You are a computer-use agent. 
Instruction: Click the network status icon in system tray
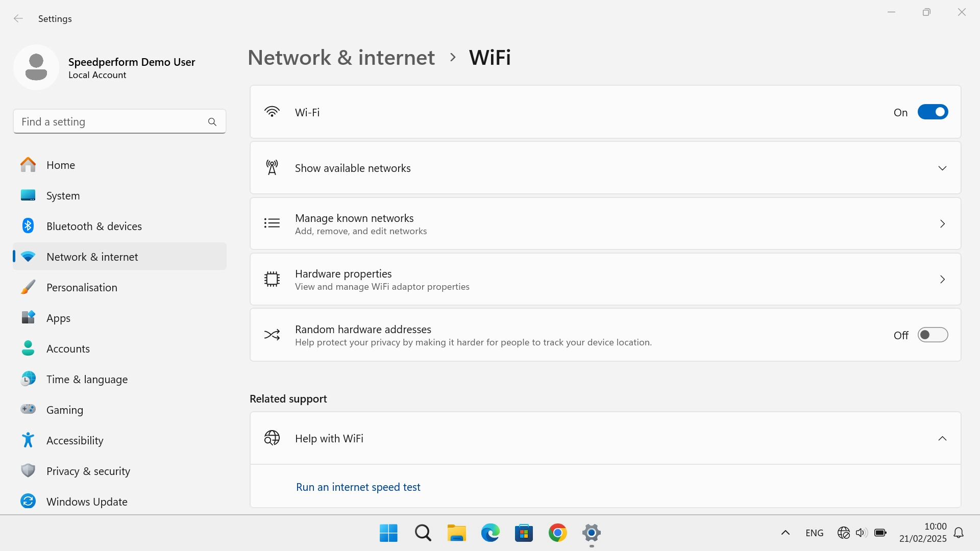(x=843, y=532)
